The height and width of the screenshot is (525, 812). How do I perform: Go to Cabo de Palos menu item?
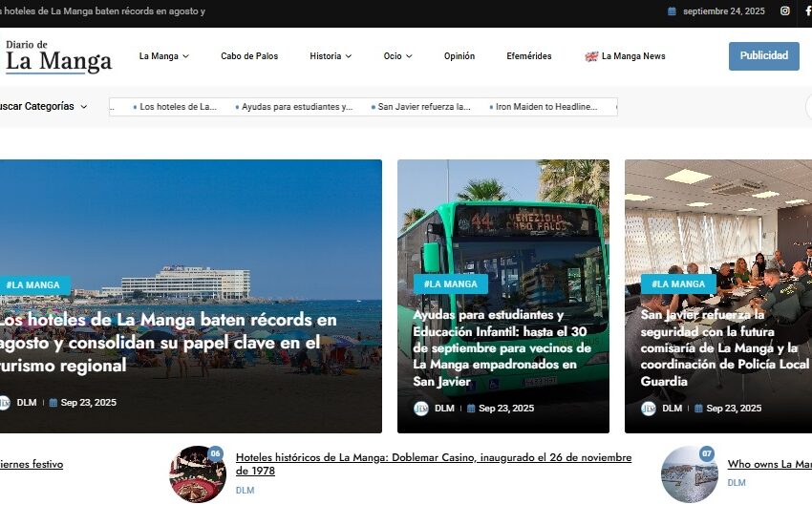249,56
